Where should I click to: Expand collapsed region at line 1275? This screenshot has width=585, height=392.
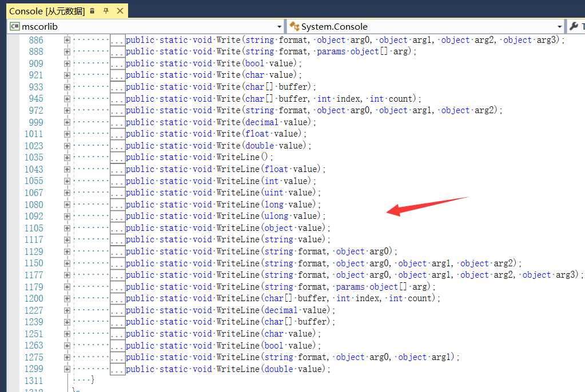pyautogui.click(x=67, y=357)
